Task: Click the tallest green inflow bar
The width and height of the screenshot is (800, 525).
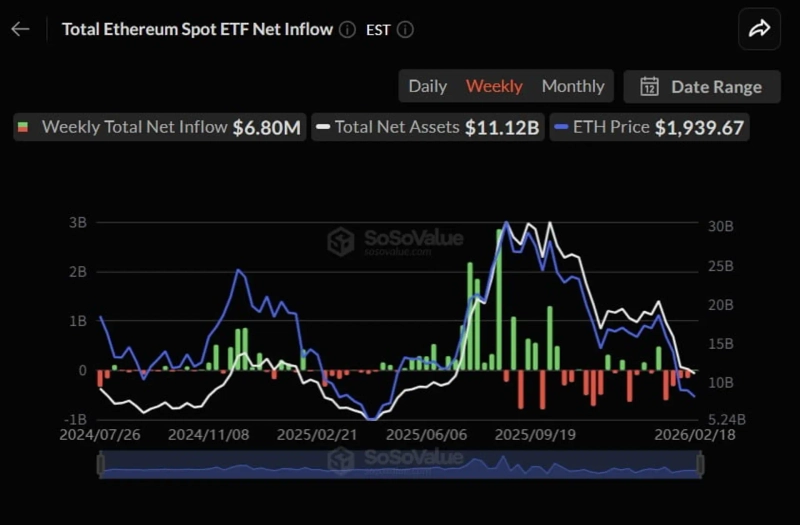Action: [498, 300]
